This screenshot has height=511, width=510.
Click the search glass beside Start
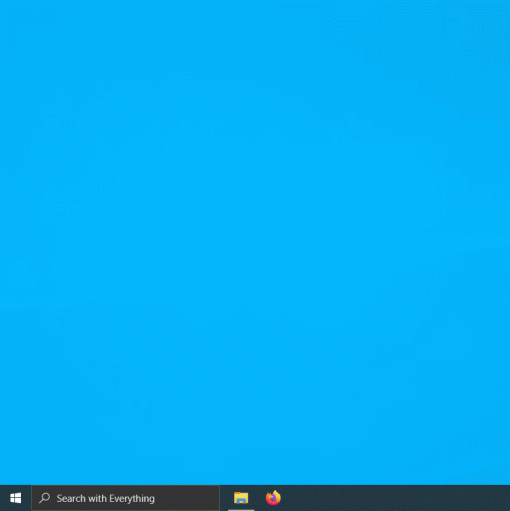click(44, 498)
